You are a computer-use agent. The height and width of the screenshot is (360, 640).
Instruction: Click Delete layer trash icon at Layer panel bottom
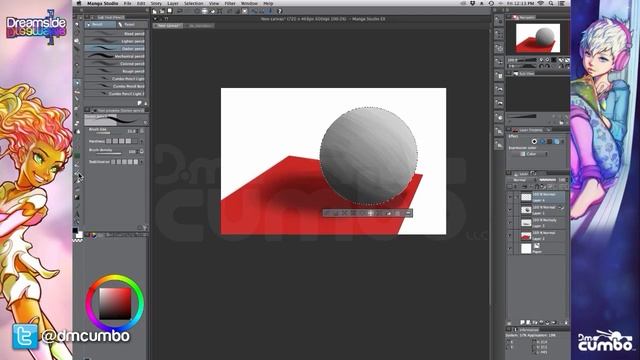(x=566, y=323)
